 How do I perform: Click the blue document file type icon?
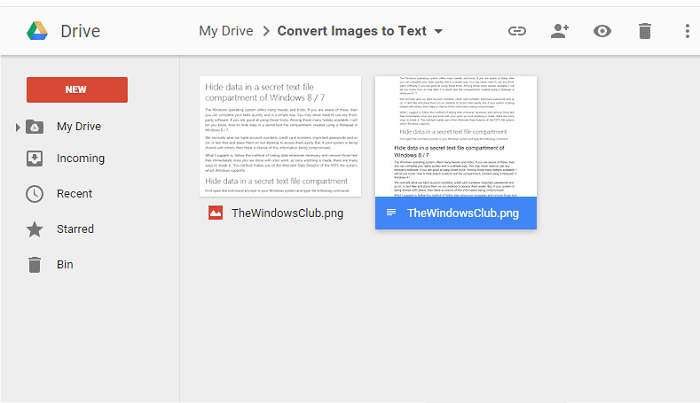[x=391, y=213]
